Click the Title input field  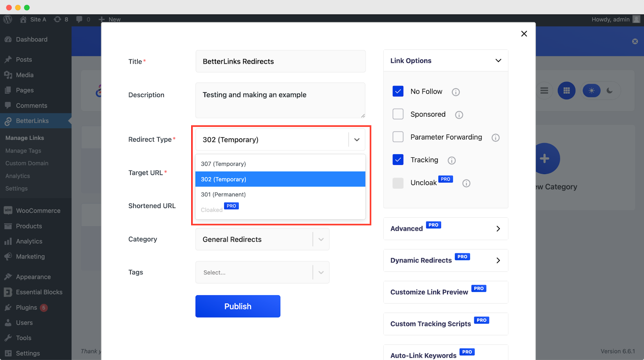tap(281, 61)
